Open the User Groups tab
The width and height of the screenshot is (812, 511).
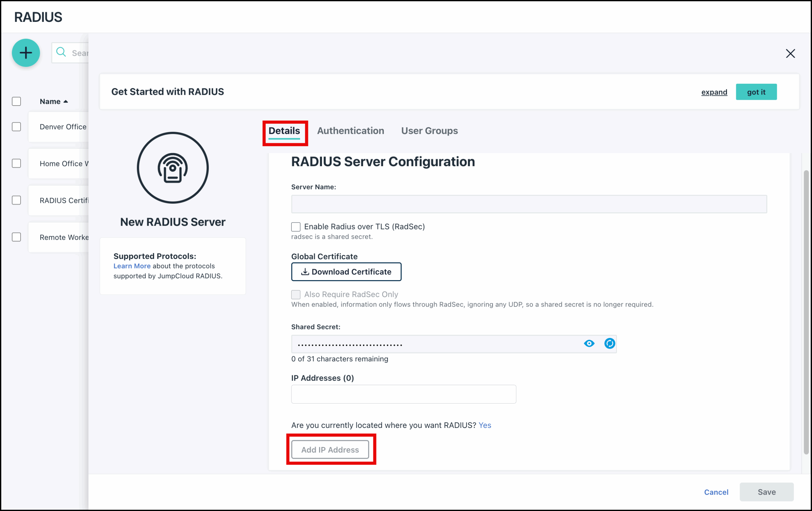click(x=429, y=131)
